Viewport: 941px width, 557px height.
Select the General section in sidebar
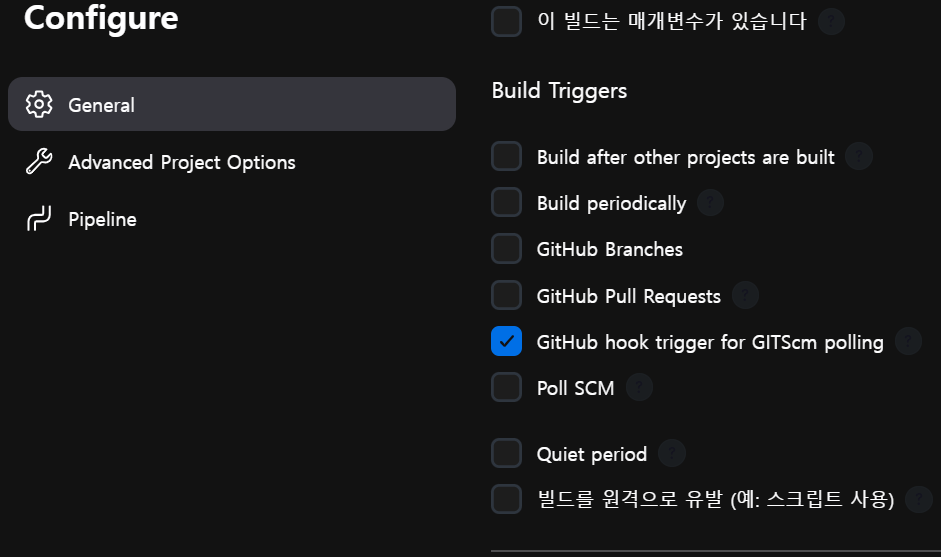click(232, 104)
